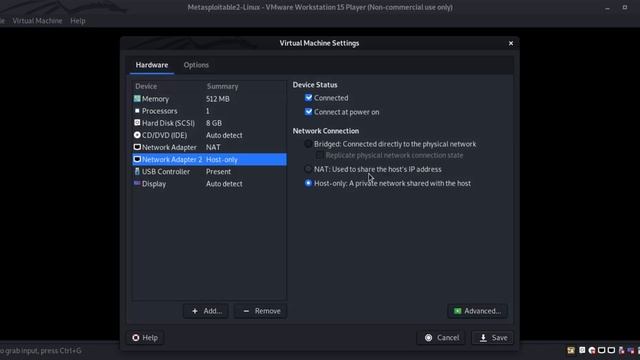Save the virtual machine settings
640x360 pixels.
[x=493, y=338]
